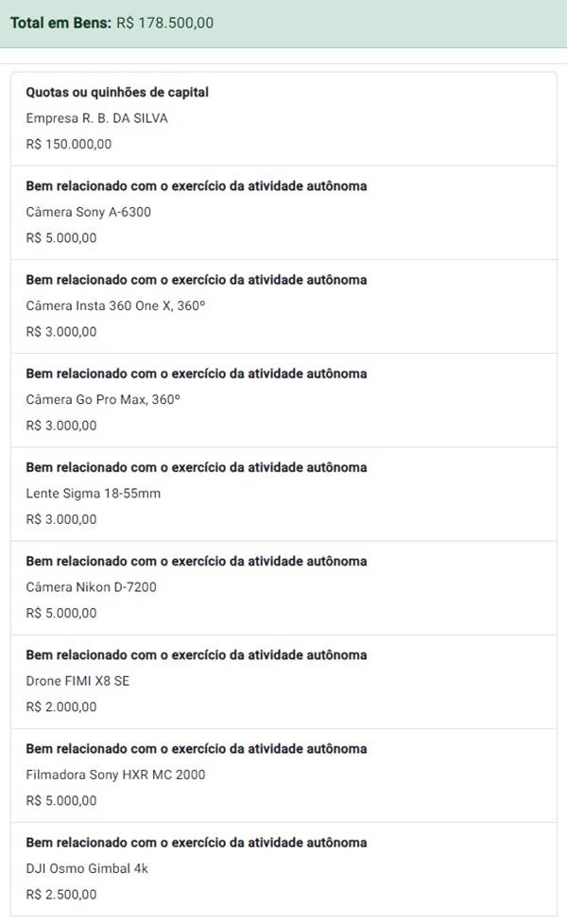Click the R$ 150.000,00 value
The width and height of the screenshot is (567, 924).
69,145
